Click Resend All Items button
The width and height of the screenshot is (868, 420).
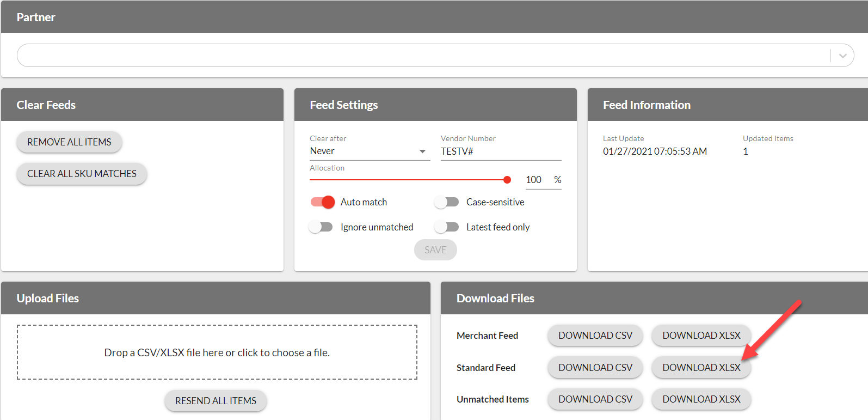coord(216,401)
